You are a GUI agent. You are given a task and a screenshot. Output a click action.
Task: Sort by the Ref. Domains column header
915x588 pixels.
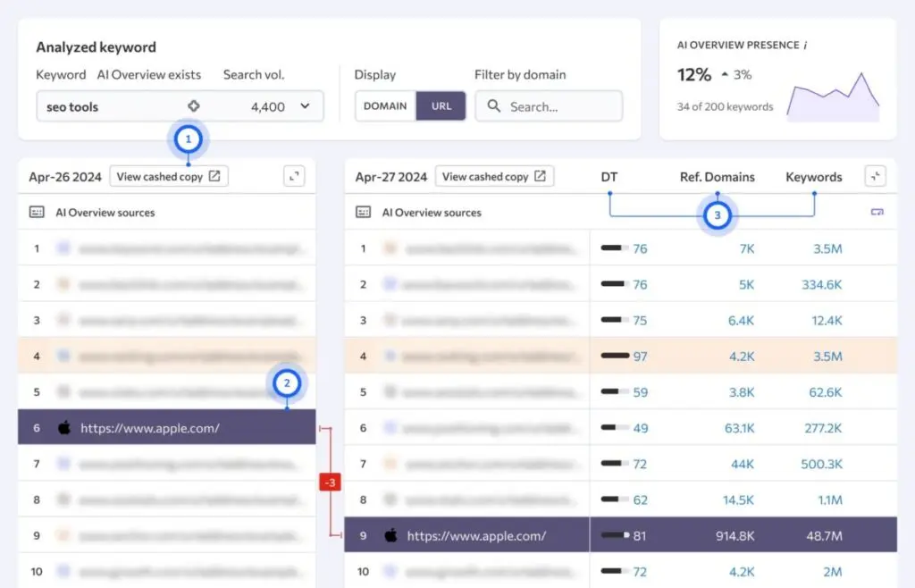tap(717, 177)
